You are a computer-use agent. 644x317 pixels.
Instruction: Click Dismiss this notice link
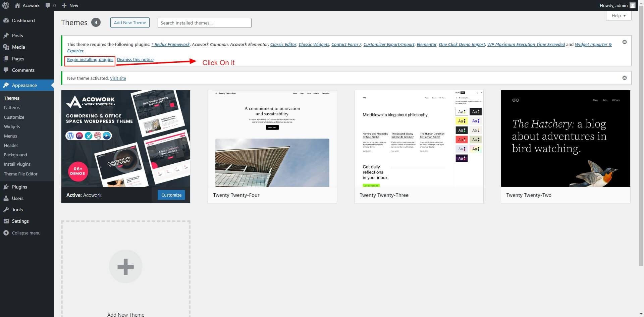pos(135,59)
